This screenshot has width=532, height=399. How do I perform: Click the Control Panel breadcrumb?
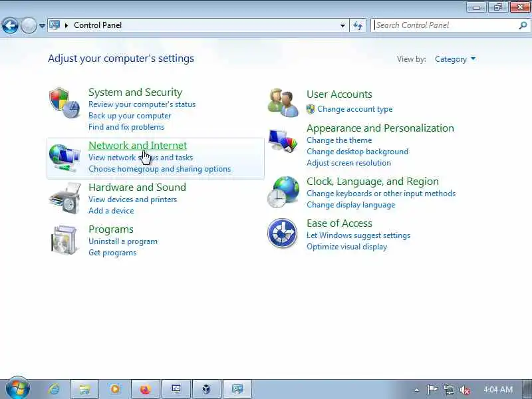pyautogui.click(x=98, y=25)
